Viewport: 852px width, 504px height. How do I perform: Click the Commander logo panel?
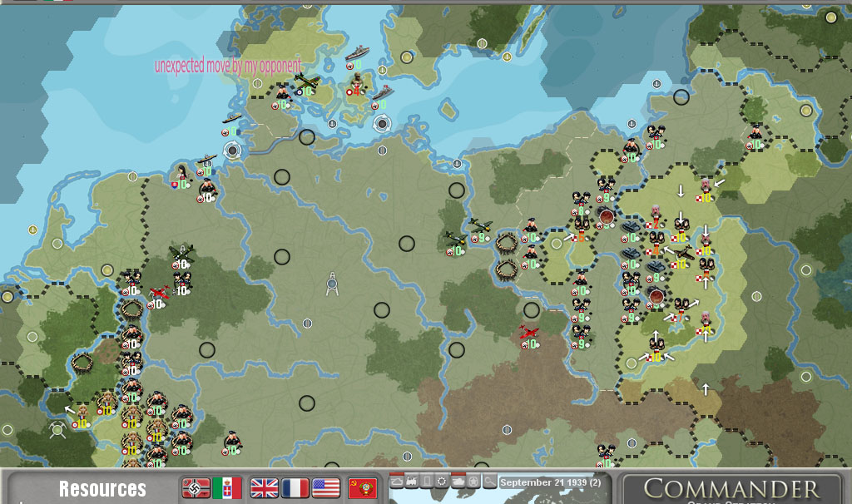coord(732,489)
